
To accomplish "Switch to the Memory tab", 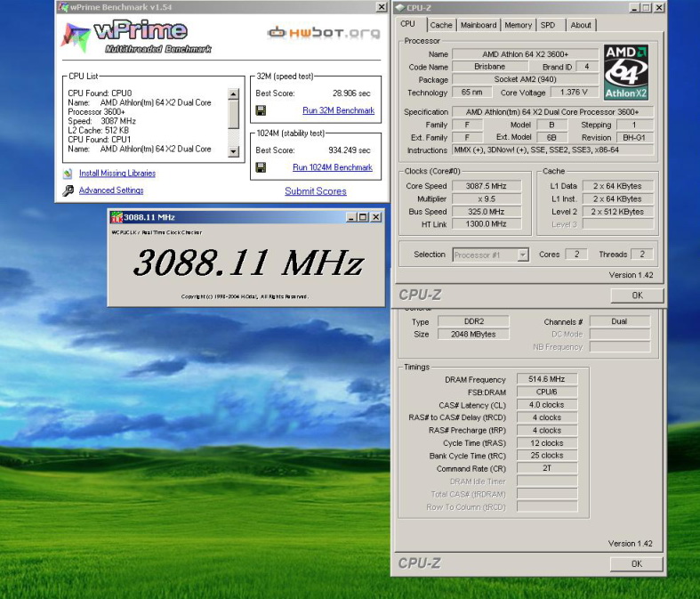I will [x=519, y=26].
